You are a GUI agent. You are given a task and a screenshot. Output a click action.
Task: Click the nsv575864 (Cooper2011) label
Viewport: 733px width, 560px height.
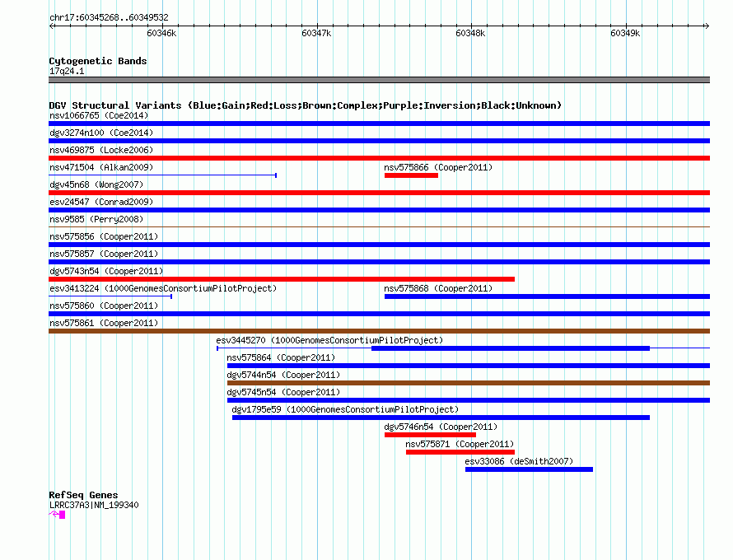point(281,357)
